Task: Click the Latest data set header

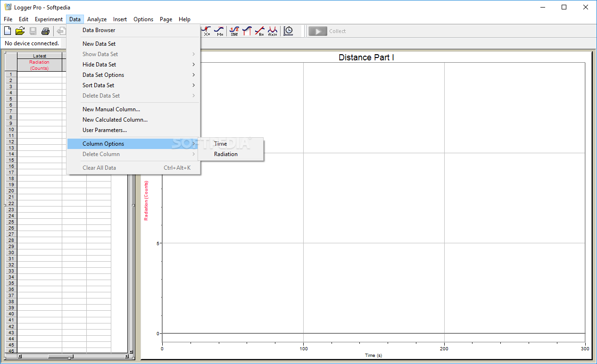Action: coord(40,56)
